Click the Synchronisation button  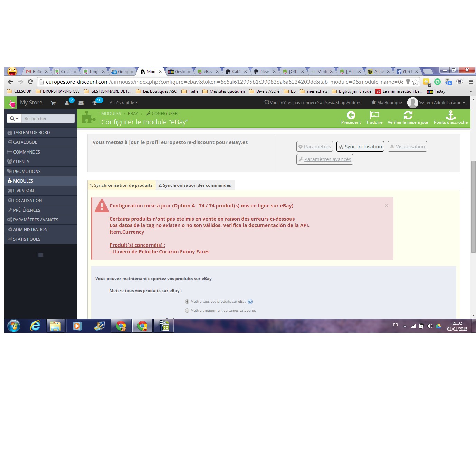click(360, 147)
